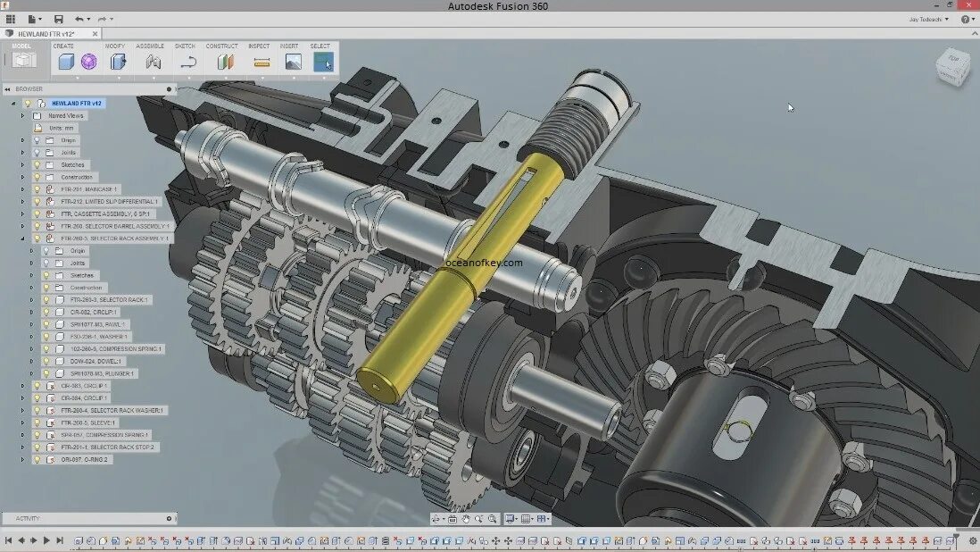Open the Help question mark icon
980x552 pixels.
[966, 20]
